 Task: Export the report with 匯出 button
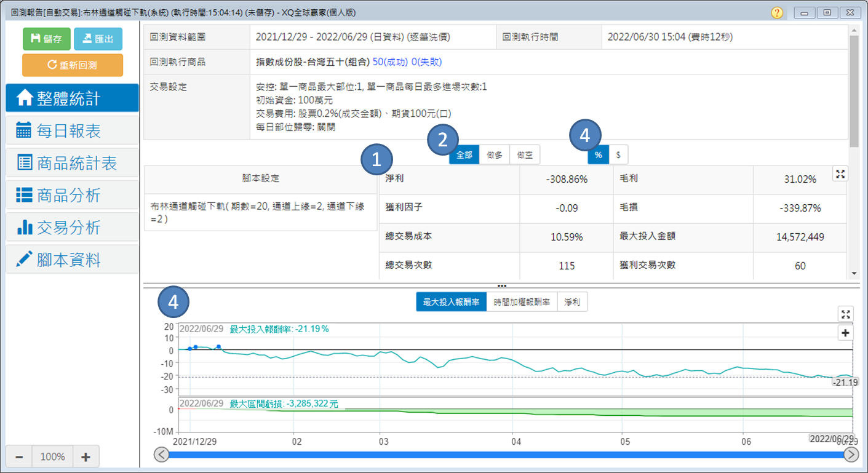point(98,39)
